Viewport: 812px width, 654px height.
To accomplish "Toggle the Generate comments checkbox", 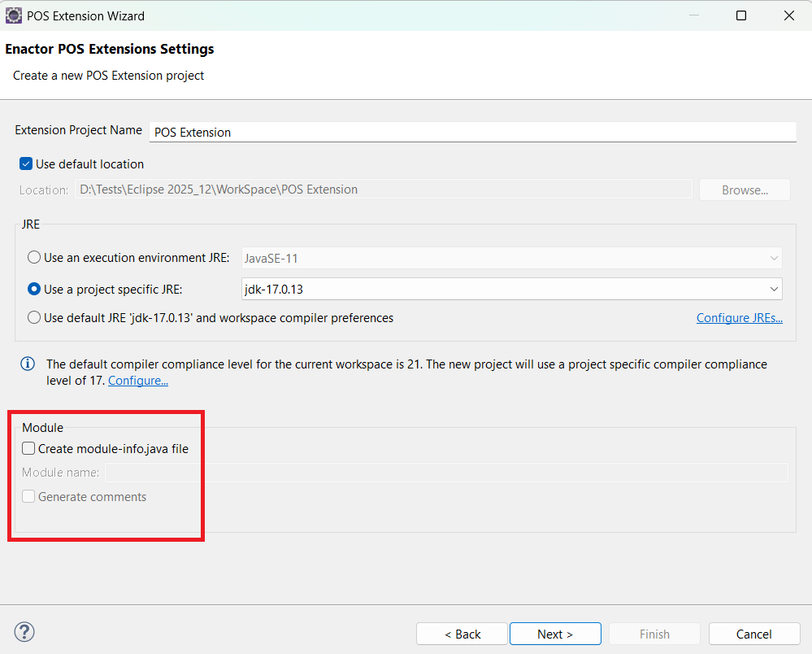I will tap(29, 497).
